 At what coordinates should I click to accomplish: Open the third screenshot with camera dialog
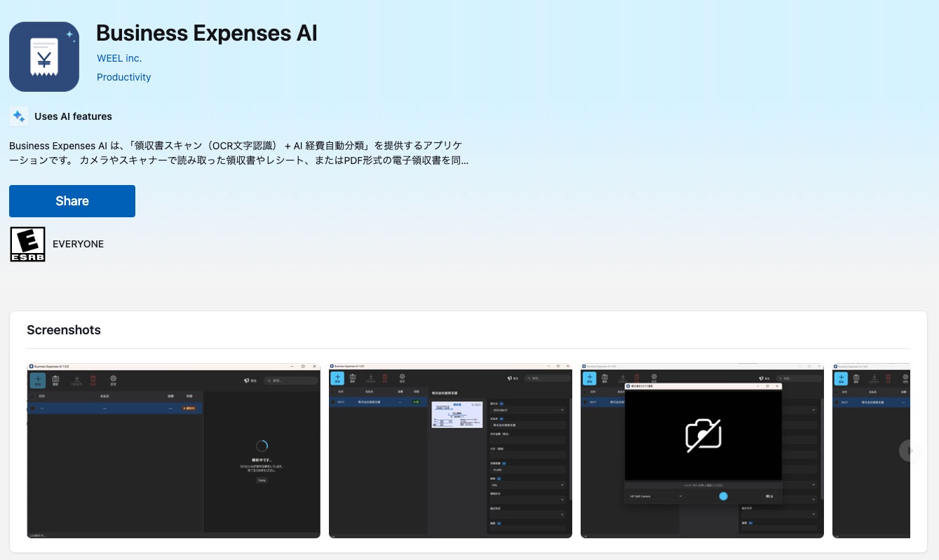tap(702, 450)
